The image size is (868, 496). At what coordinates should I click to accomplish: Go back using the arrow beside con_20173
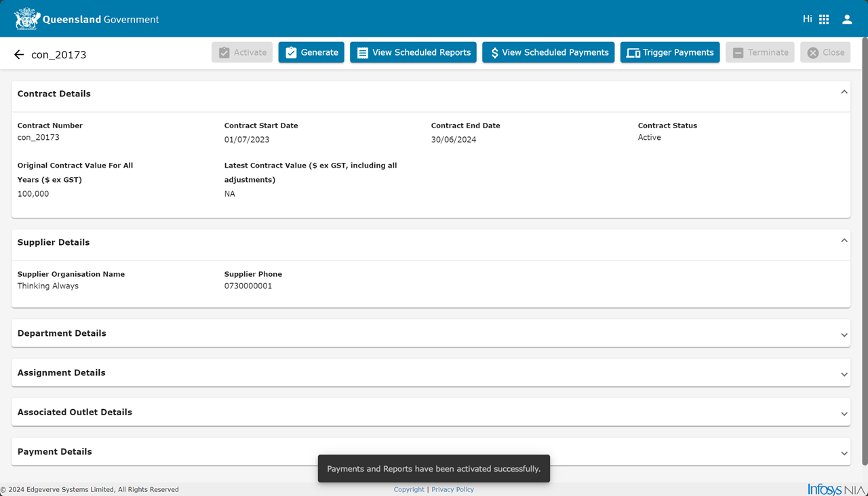coord(19,54)
